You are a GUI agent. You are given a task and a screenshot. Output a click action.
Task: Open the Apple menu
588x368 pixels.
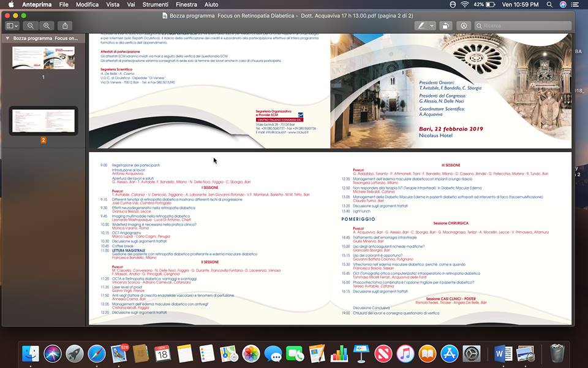pos(11,4)
